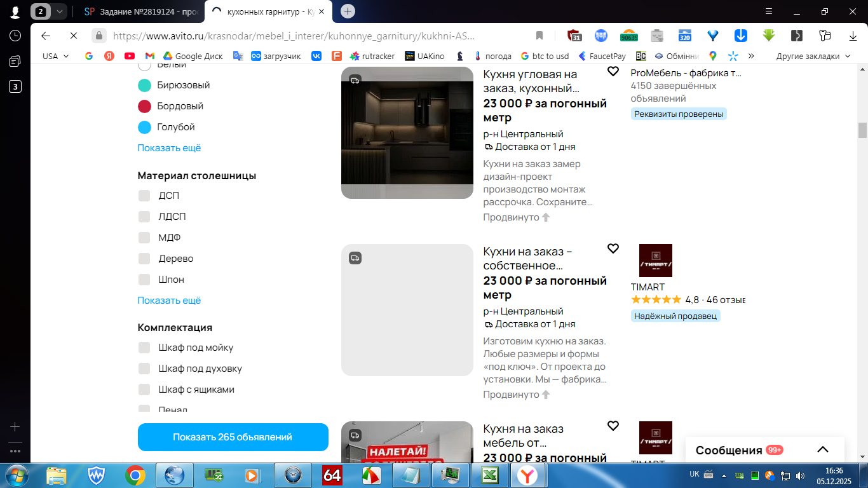Screen dimensions: 868x488
Task: Add ProМебель corner kitchen listing to favorites
Action: [613, 71]
